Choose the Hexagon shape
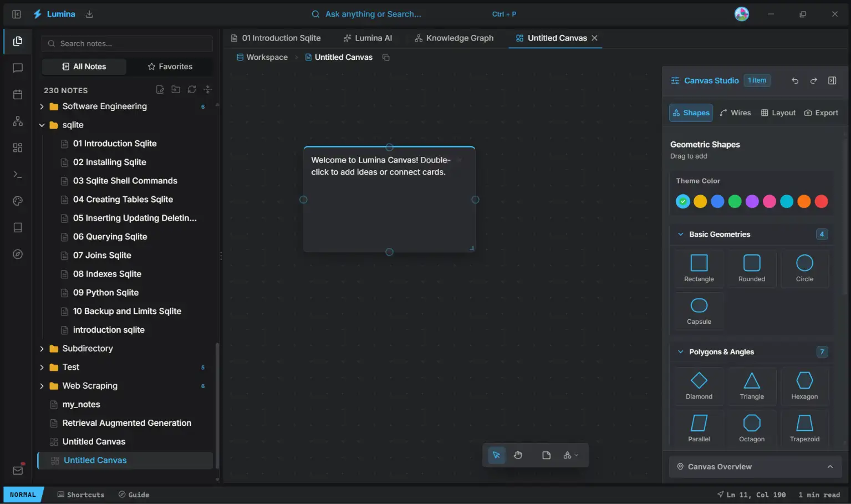851x504 pixels. 804,386
